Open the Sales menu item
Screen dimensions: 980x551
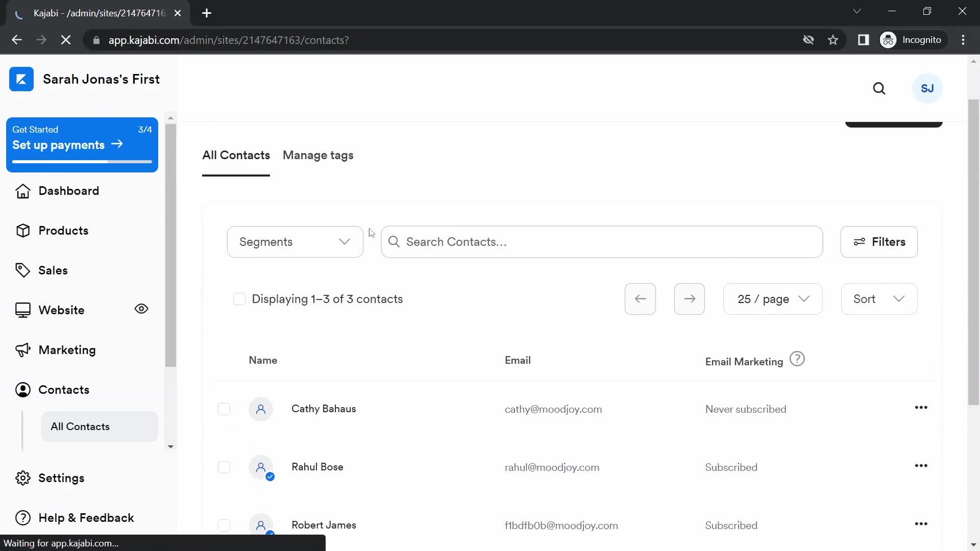click(x=53, y=270)
